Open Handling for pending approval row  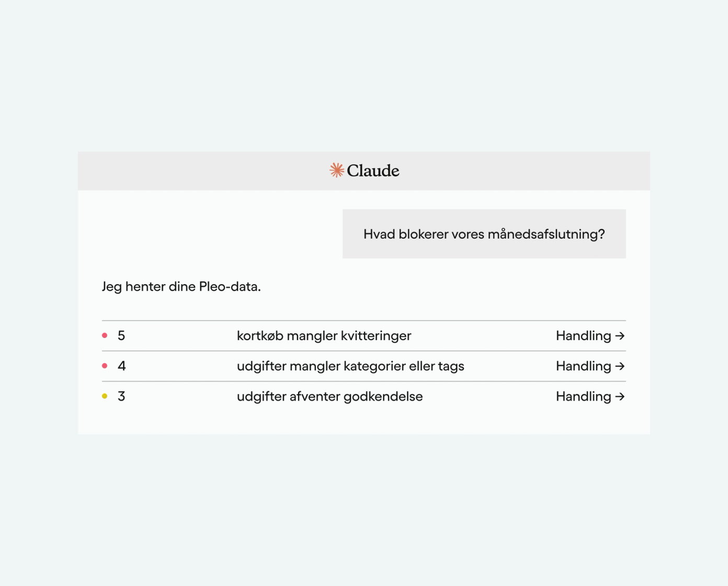[x=590, y=397]
